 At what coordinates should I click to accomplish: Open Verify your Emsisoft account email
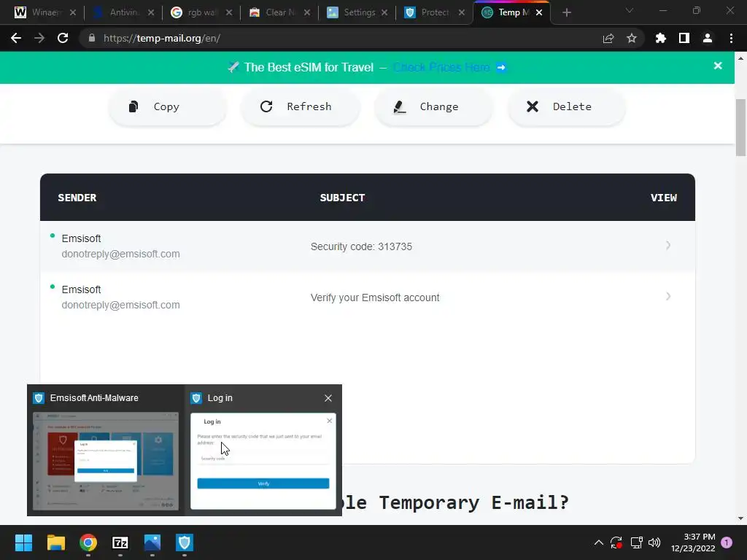tap(368, 297)
